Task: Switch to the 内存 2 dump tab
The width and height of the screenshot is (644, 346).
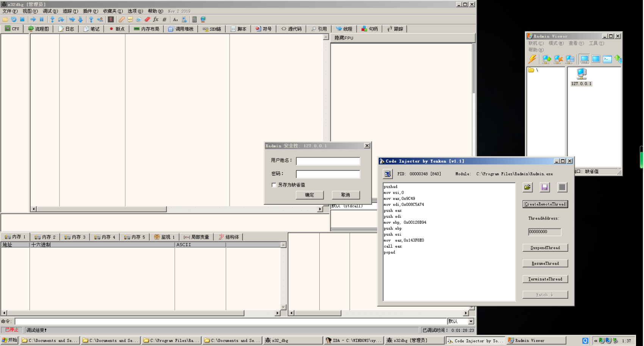Action: [x=45, y=237]
